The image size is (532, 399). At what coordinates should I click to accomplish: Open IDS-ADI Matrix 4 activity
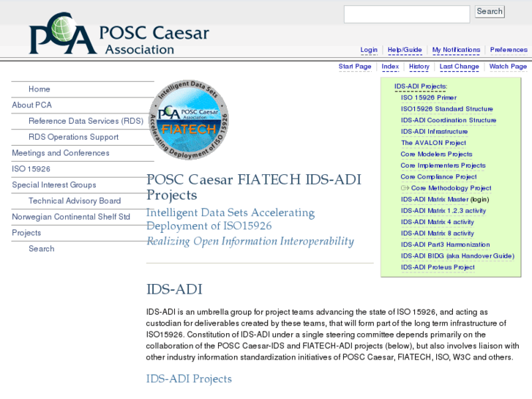(x=438, y=222)
